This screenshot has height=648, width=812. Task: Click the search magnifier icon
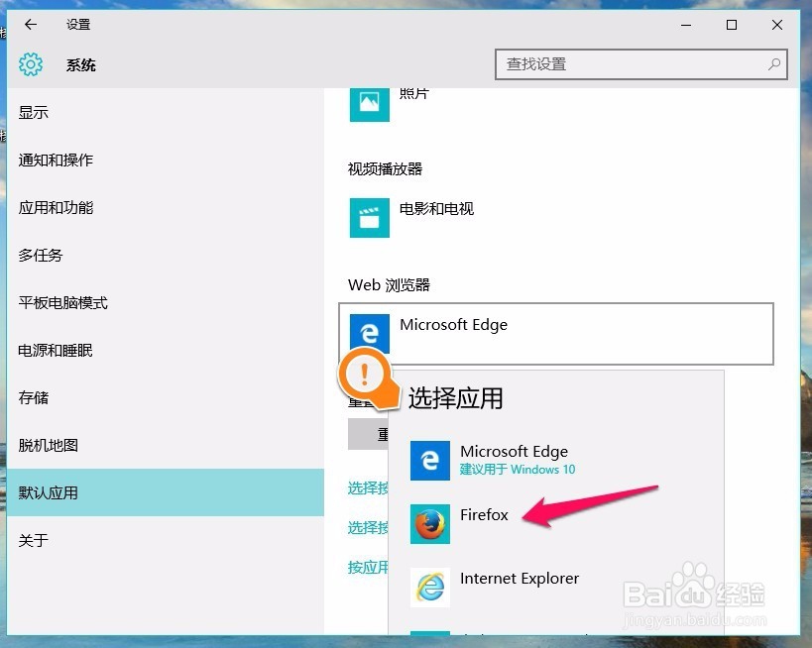point(774,64)
